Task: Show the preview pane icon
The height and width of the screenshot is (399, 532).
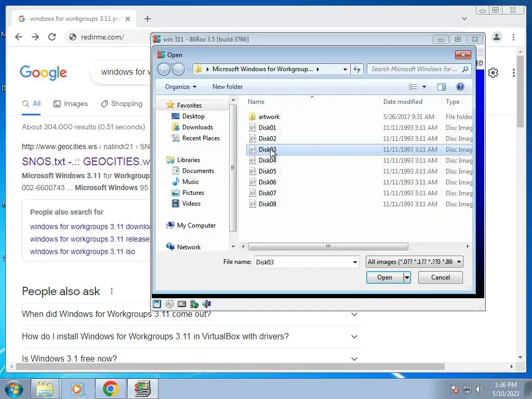Action: tap(442, 87)
